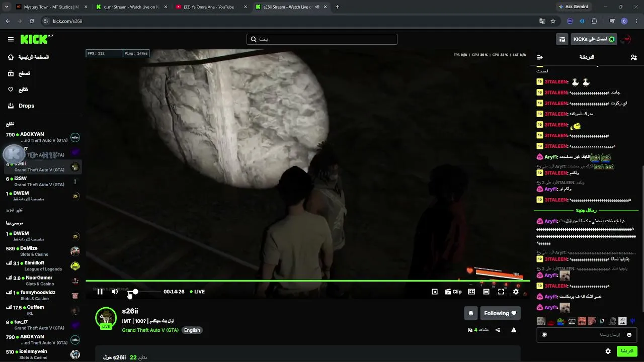
Task: Click the green stream progress bar
Action: click(x=307, y=281)
